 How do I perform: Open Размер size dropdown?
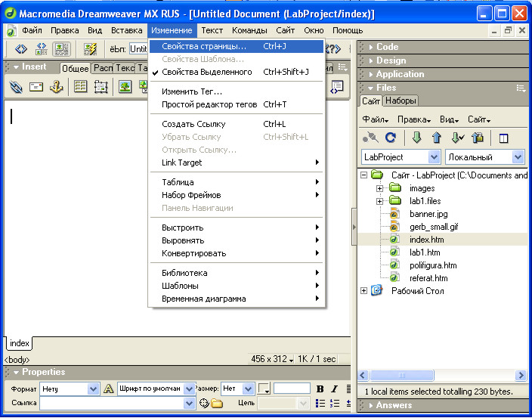pyautogui.click(x=249, y=389)
